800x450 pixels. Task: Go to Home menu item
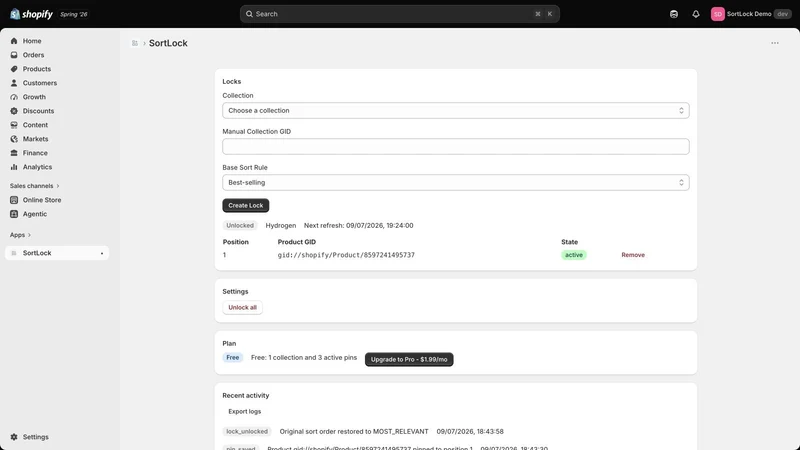coord(32,41)
